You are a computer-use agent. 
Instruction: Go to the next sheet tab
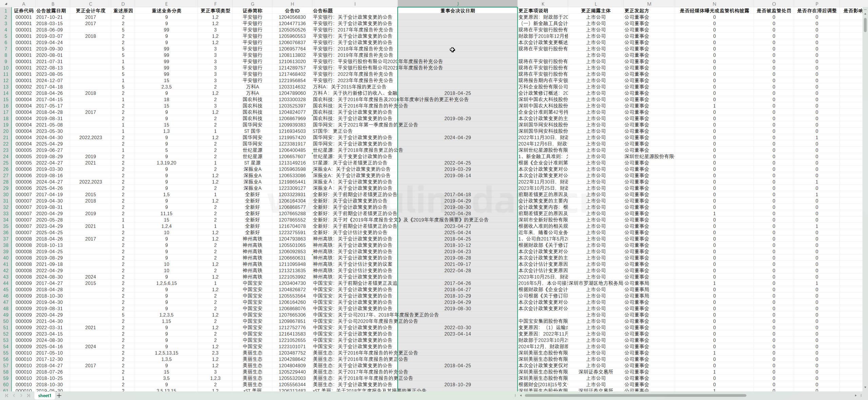21,396
